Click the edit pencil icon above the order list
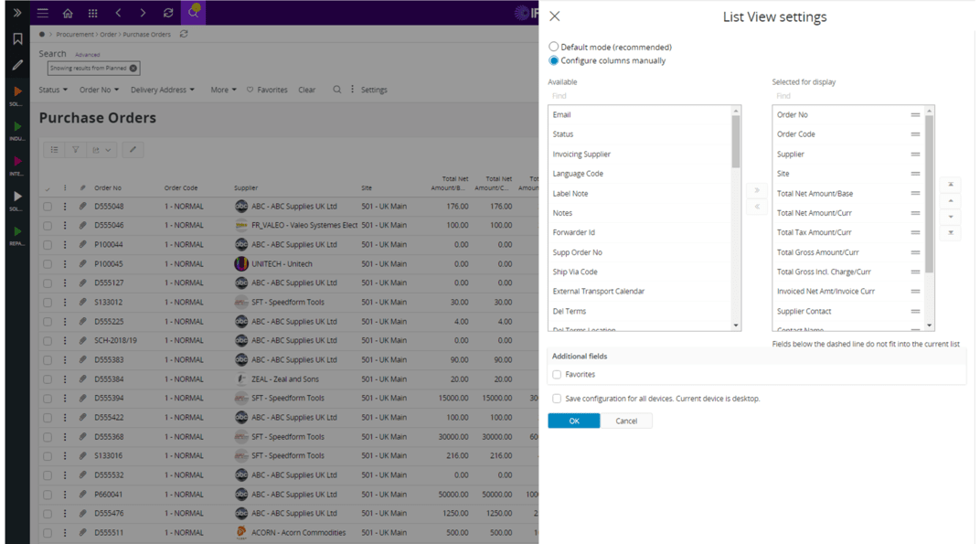The width and height of the screenshot is (980, 544). (133, 149)
